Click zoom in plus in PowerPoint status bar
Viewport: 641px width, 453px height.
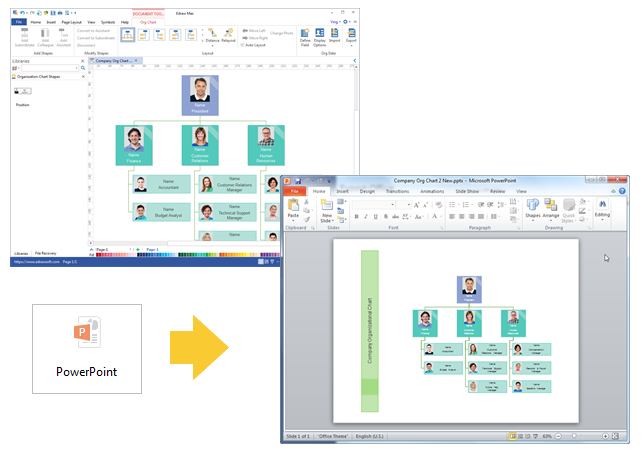pos(605,436)
